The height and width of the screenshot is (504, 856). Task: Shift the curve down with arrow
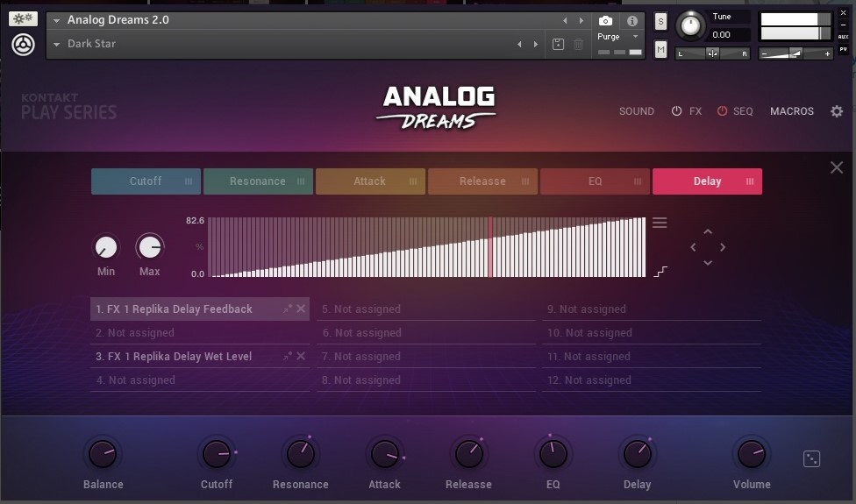[x=708, y=263]
